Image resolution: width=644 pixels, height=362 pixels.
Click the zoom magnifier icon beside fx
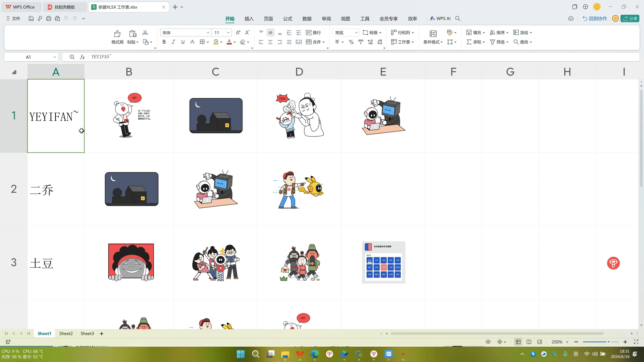tap(72, 57)
